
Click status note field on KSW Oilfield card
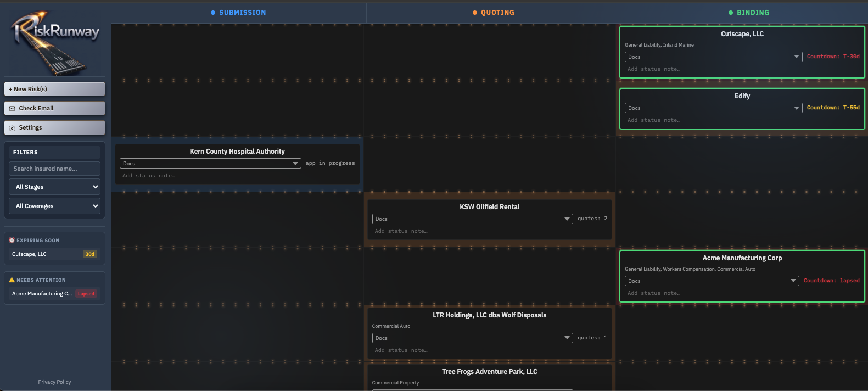490,231
